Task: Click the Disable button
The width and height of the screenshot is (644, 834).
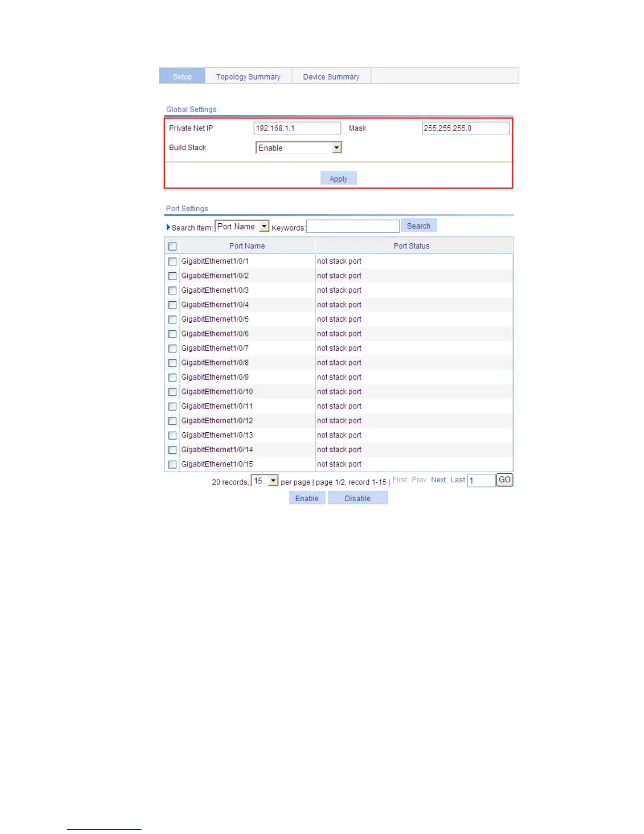Action: click(x=358, y=498)
